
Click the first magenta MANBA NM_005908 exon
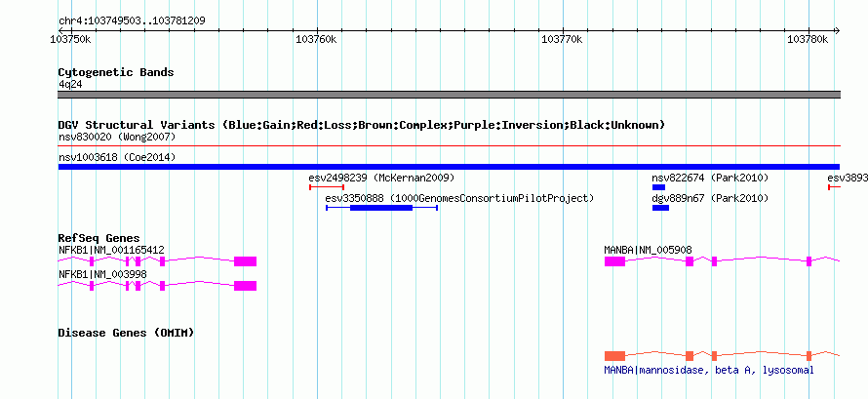(614, 261)
